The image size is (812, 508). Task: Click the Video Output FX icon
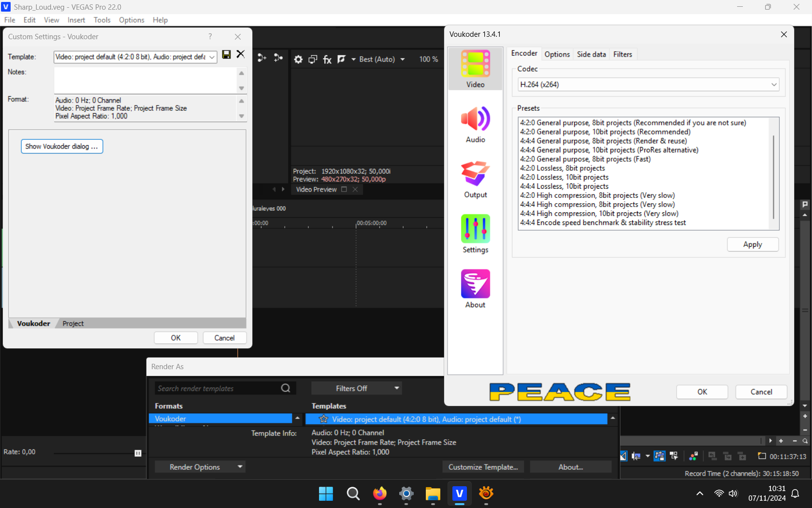point(327,60)
